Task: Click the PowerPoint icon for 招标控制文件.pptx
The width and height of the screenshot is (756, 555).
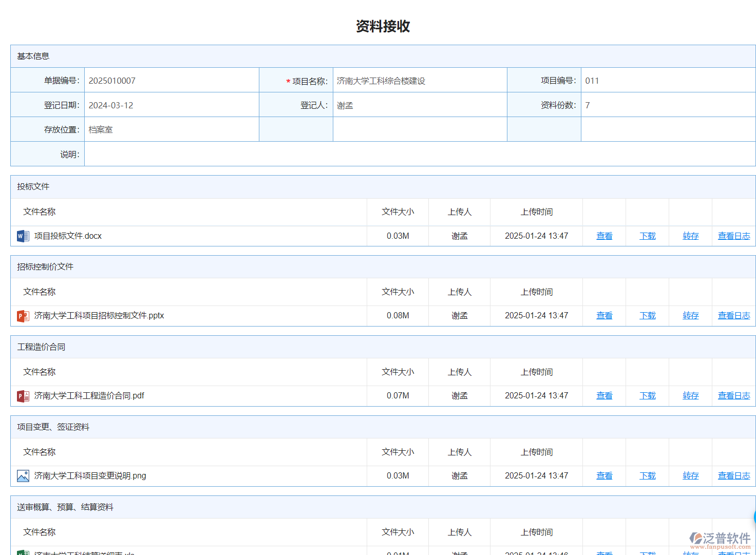Action: (x=23, y=316)
